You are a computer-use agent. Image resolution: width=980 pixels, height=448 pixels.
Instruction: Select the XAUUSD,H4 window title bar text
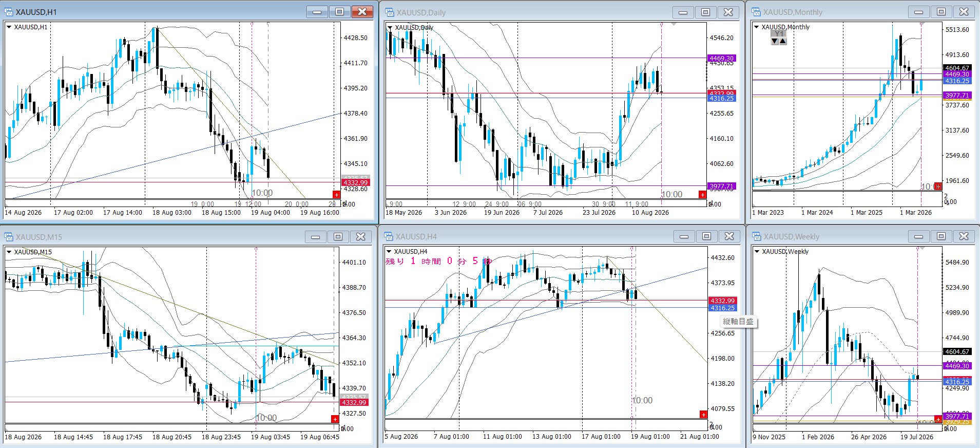pyautogui.click(x=416, y=237)
